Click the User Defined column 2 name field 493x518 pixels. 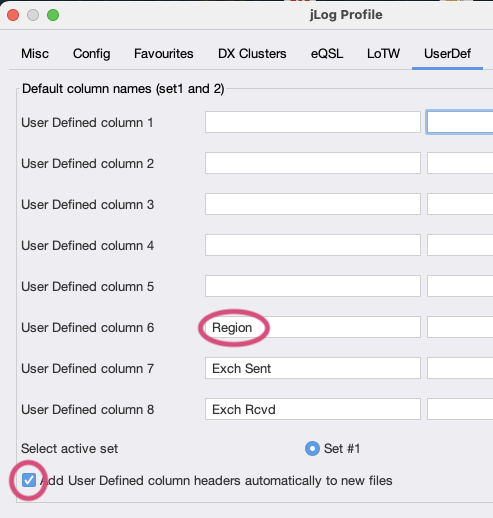click(313, 163)
